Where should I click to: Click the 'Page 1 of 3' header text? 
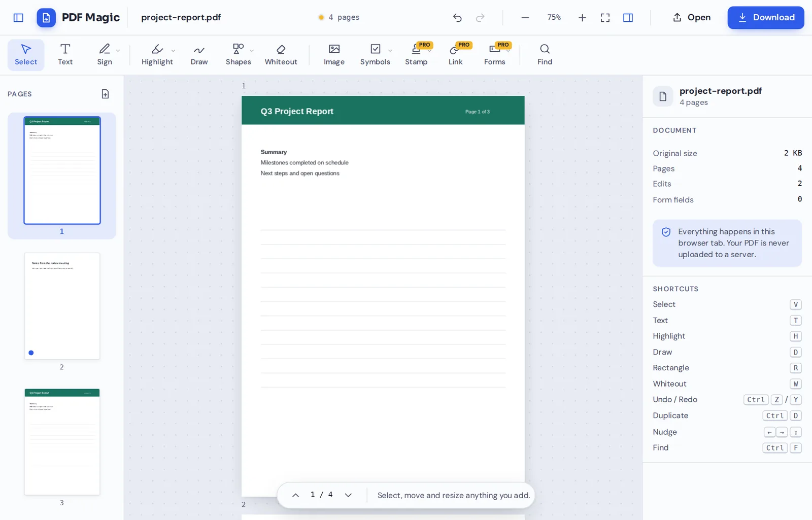478,112
